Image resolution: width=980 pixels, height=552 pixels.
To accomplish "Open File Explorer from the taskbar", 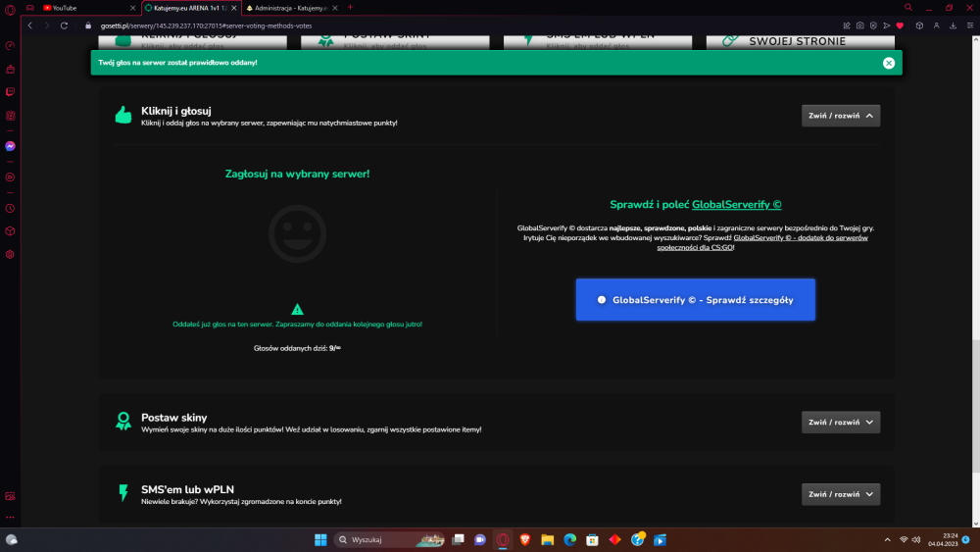I will [x=548, y=539].
